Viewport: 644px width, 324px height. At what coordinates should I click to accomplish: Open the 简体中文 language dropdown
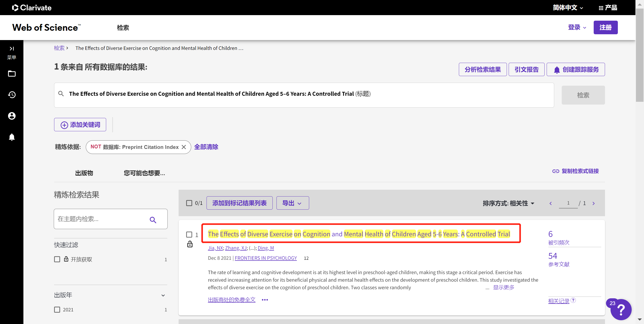point(568,8)
